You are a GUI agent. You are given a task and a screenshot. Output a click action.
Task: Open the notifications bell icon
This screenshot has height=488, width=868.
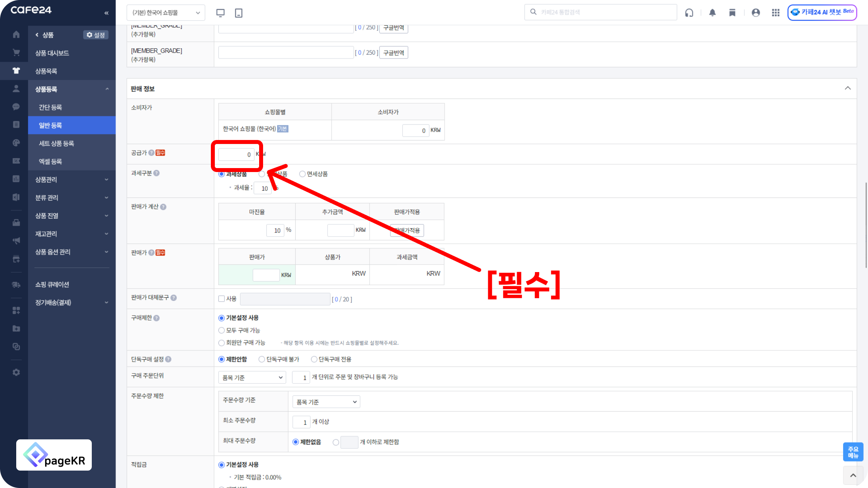pyautogui.click(x=712, y=13)
